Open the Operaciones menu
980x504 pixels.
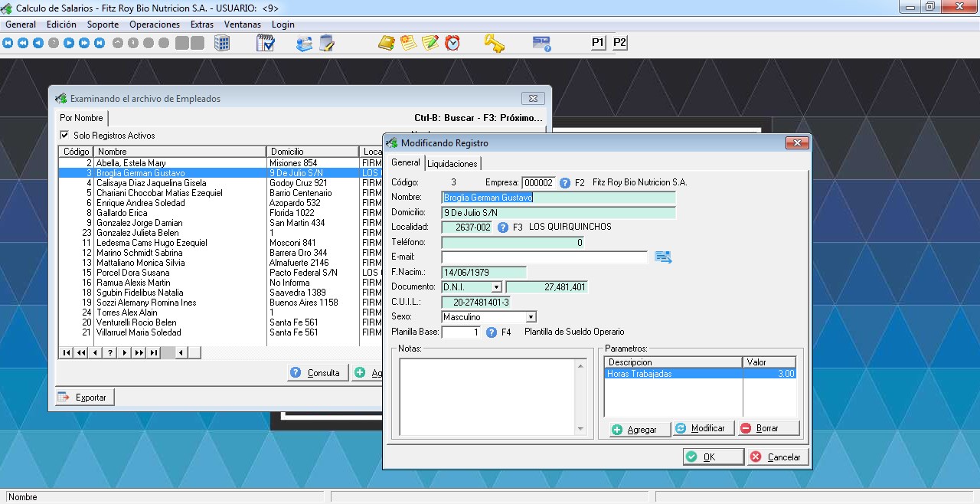[154, 25]
